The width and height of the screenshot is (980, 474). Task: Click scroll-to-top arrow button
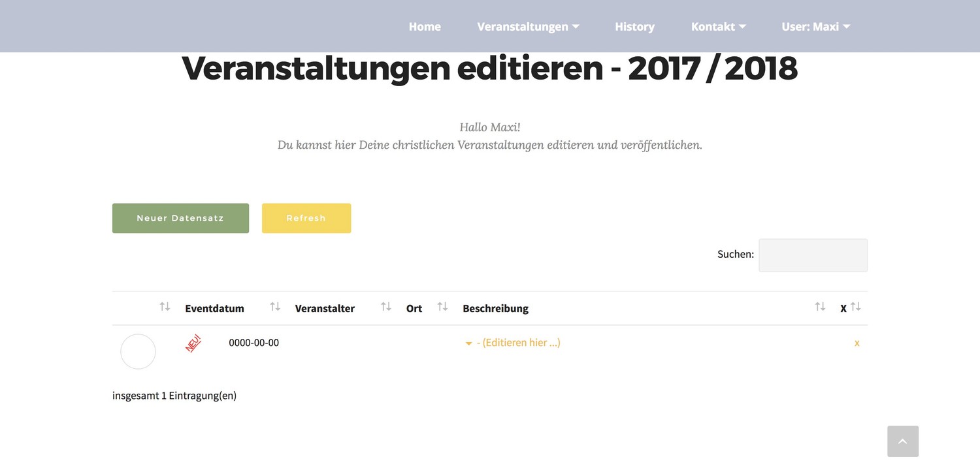tap(903, 441)
